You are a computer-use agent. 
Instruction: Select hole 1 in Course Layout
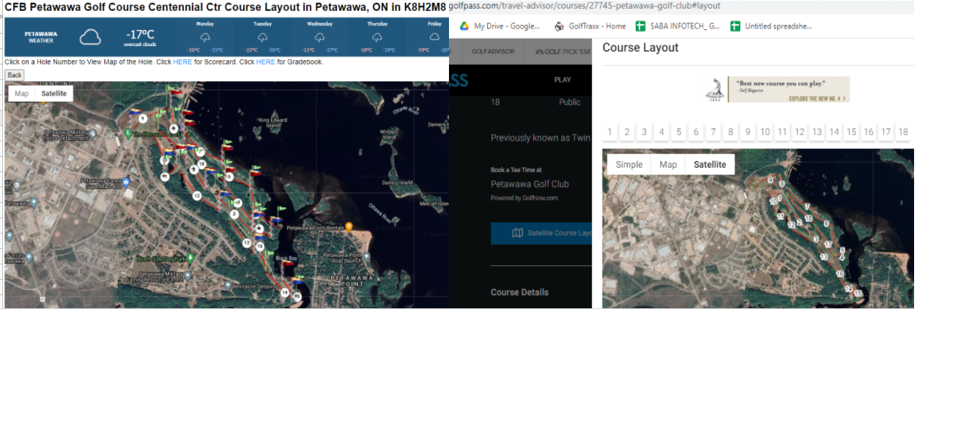(609, 132)
